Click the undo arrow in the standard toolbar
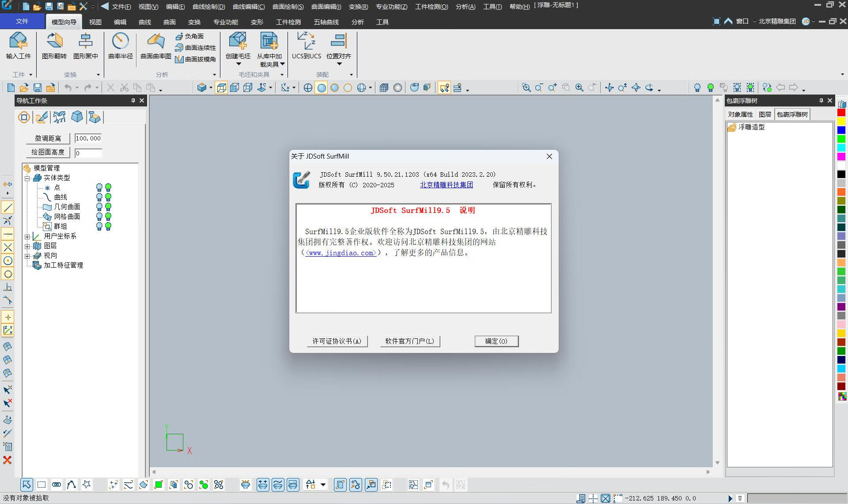 click(68, 88)
